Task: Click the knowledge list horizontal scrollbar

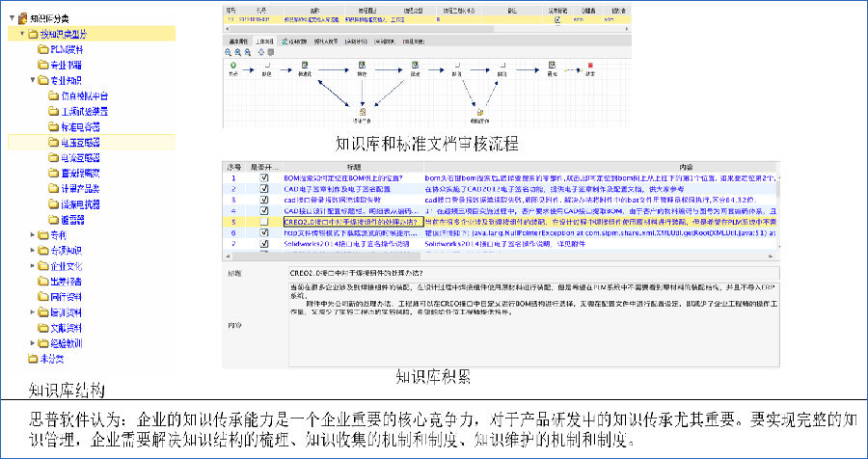Action: pyautogui.click(x=499, y=256)
